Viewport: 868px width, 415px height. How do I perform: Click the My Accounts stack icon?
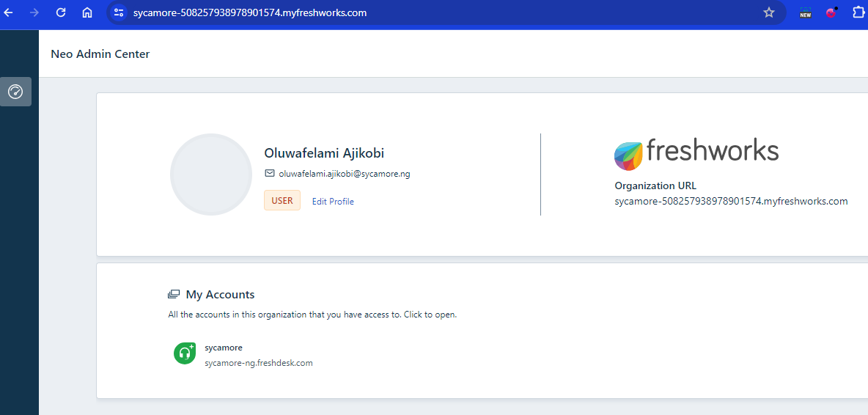[174, 294]
